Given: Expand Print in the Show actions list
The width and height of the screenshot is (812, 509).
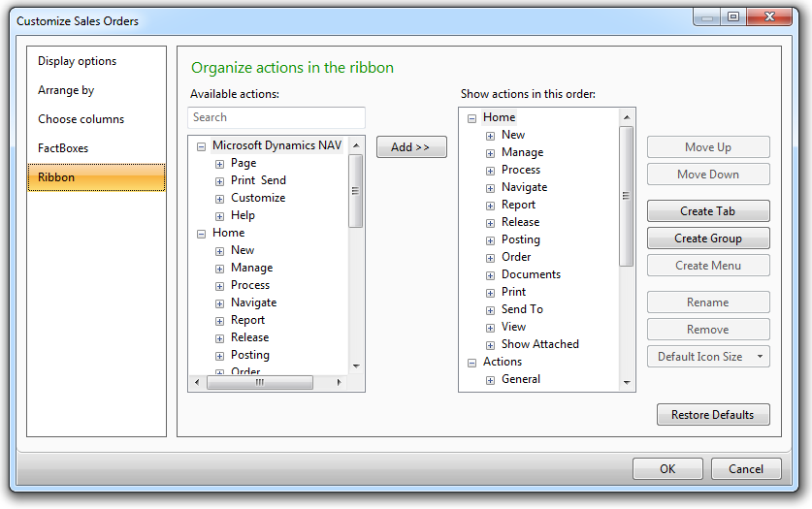Looking at the screenshot, I should coord(490,293).
